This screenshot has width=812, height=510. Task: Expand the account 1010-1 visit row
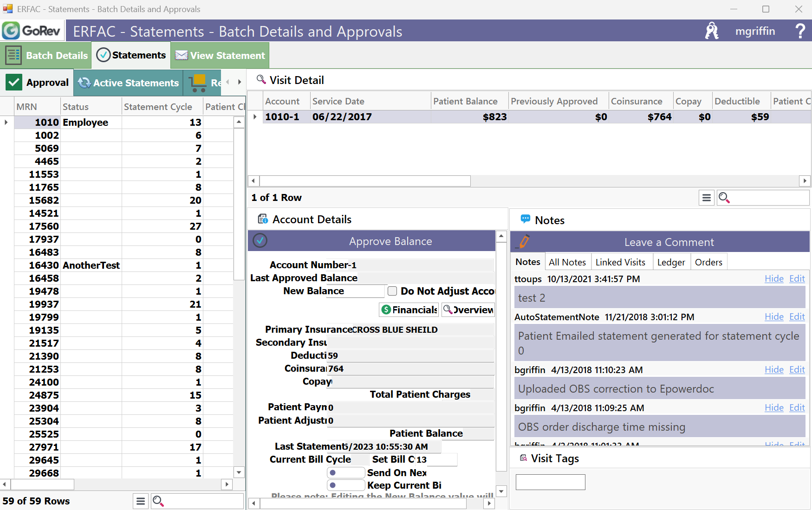click(255, 117)
